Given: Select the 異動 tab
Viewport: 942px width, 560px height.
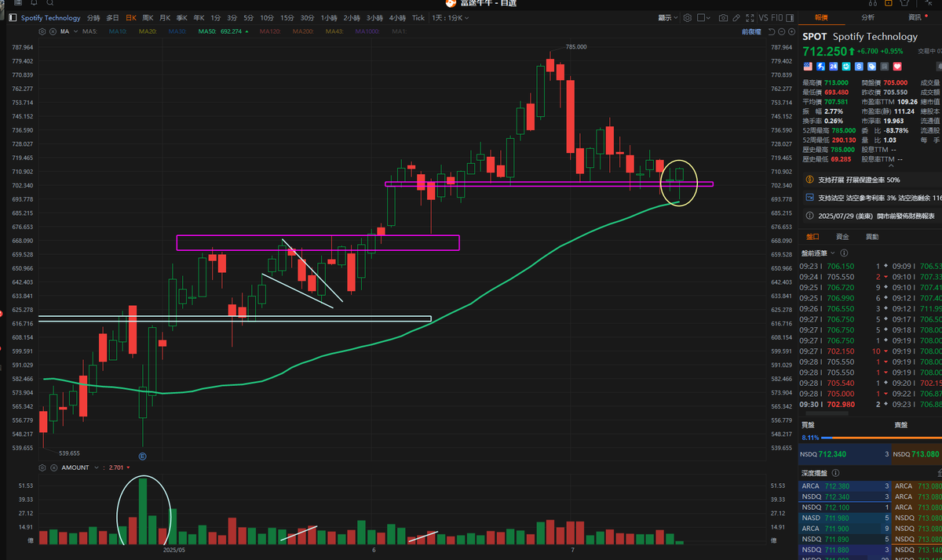Looking at the screenshot, I should (871, 236).
